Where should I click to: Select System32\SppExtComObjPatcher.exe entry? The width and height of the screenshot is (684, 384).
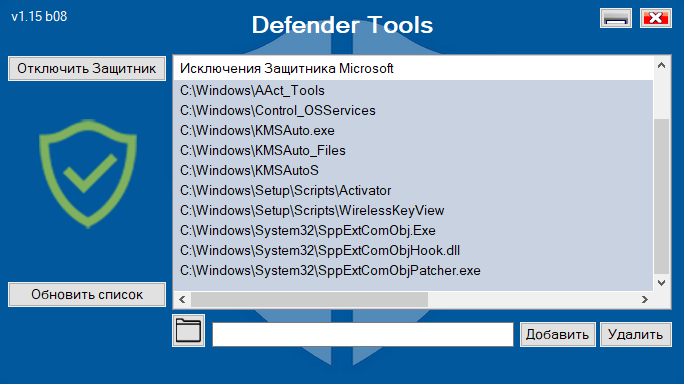(x=413, y=271)
